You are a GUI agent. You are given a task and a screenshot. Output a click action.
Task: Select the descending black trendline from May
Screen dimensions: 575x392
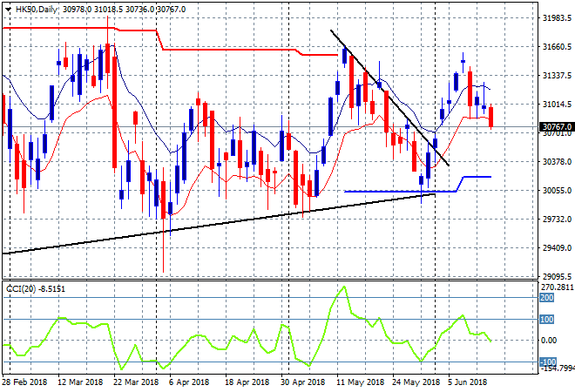coord(389,98)
